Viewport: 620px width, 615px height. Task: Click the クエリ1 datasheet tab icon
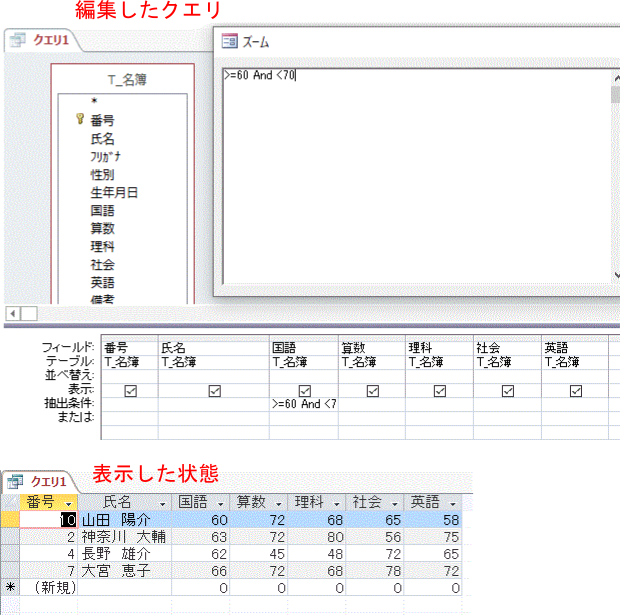tap(15, 481)
